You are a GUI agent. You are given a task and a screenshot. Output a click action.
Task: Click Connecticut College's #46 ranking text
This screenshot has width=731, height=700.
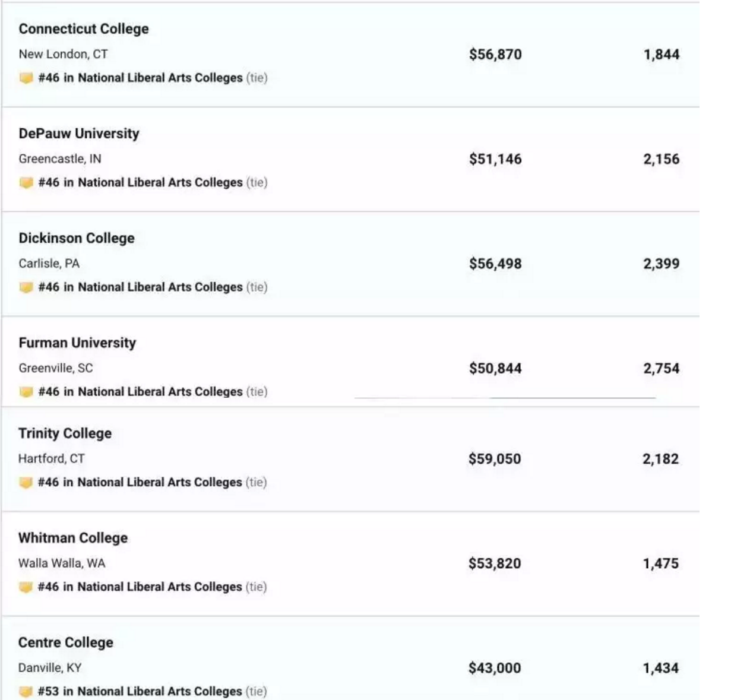coord(140,78)
